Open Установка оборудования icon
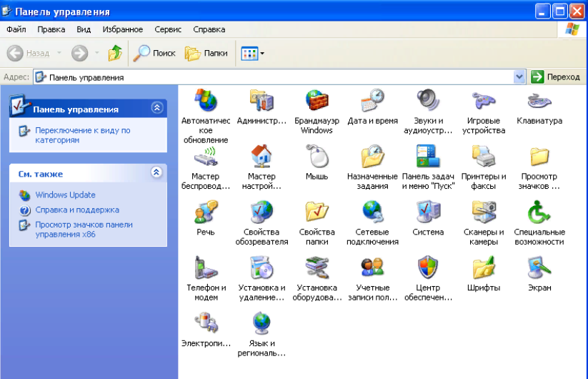Image resolution: width=588 pixels, height=379 pixels. (317, 267)
